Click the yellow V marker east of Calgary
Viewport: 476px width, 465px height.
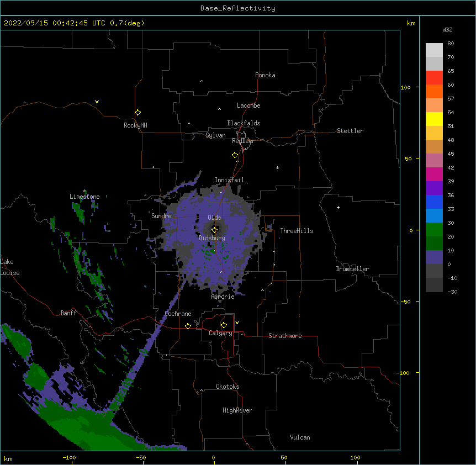[237, 323]
